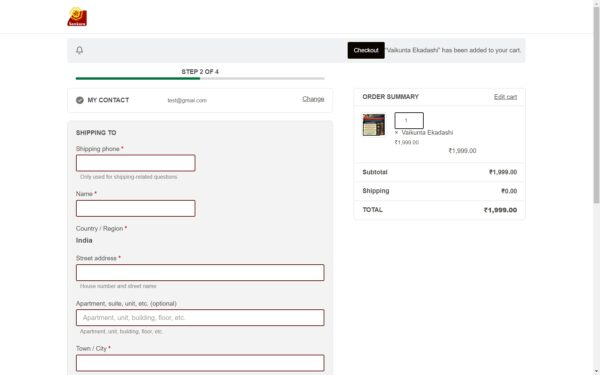Open the Edit cart link
Viewport: 600px width, 375px height.
(505, 97)
